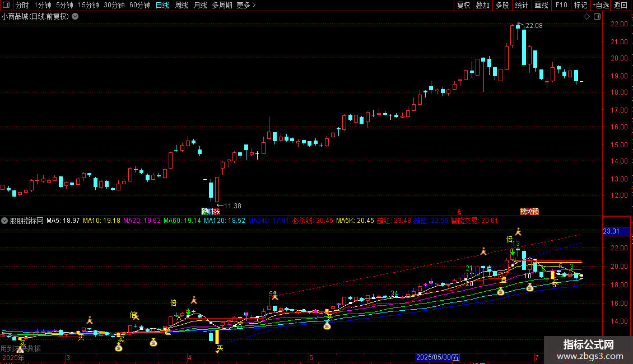
Task: Click the month 5 marker on the time axis
Action: [x=311, y=357]
